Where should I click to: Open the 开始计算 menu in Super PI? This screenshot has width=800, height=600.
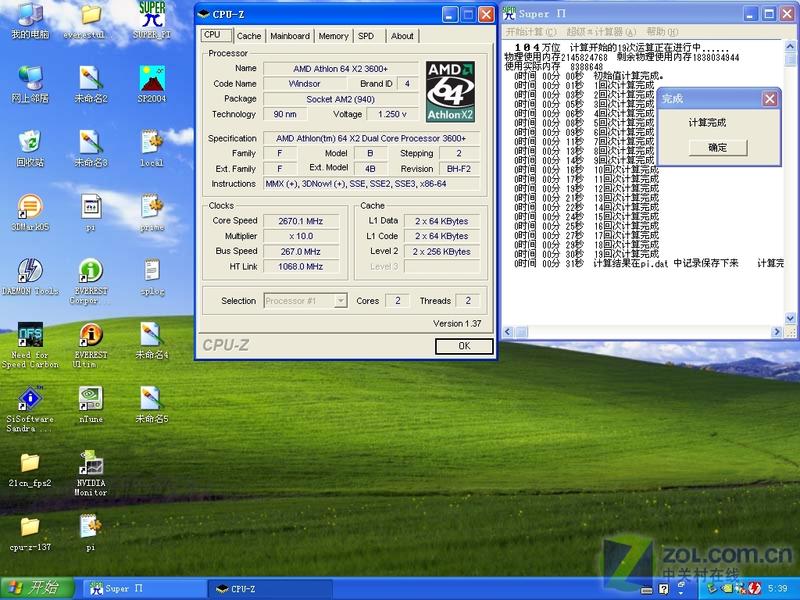(531, 32)
